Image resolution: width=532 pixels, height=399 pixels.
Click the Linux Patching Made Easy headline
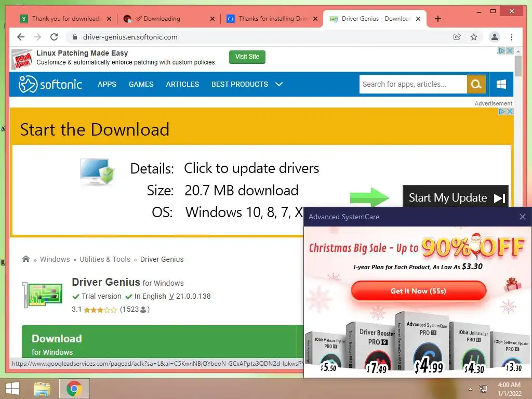[x=82, y=53]
